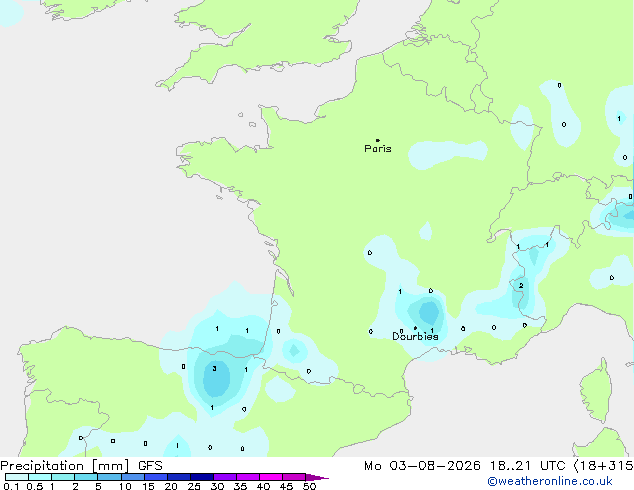Click the precipitation value 3 over Spain

click(x=215, y=368)
